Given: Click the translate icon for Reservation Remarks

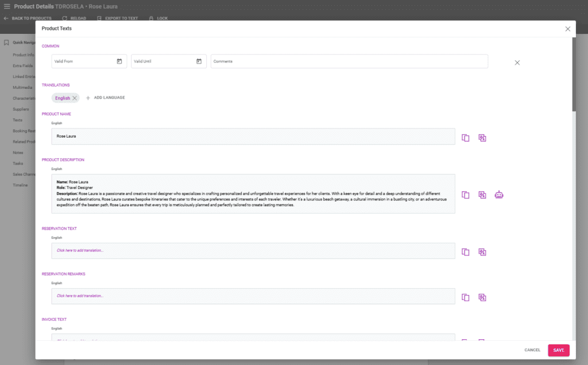Looking at the screenshot, I should (x=482, y=297).
